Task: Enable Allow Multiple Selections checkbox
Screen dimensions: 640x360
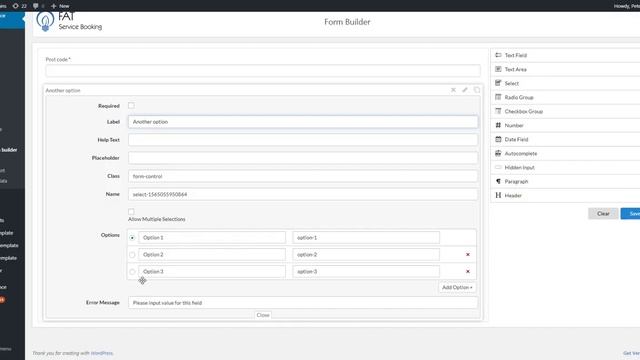Action: click(131, 211)
